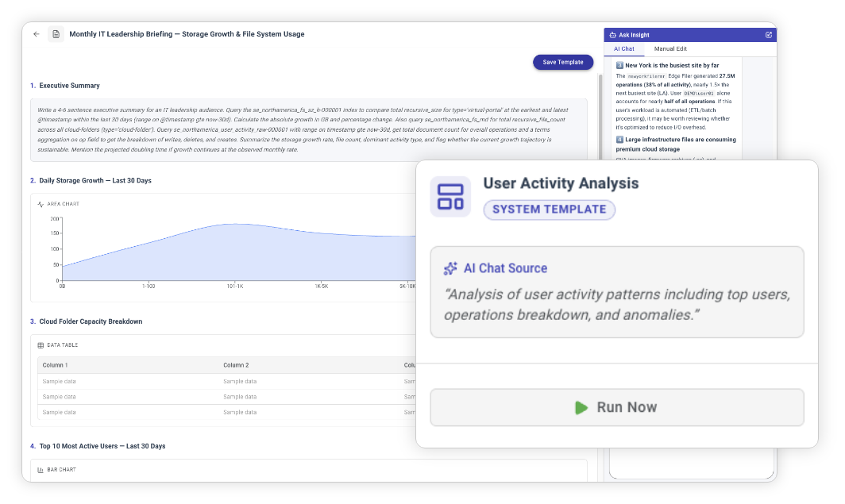Click the document icon beside the briefing title

(56, 34)
